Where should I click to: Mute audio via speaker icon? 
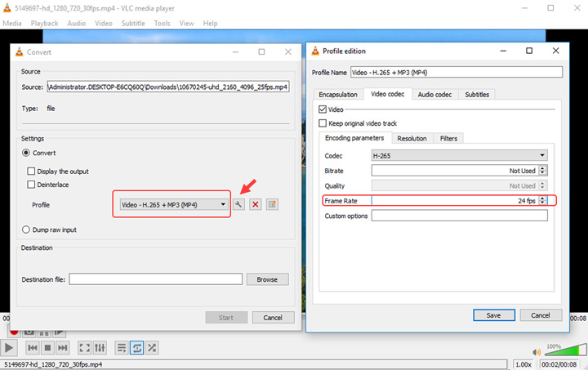click(537, 352)
